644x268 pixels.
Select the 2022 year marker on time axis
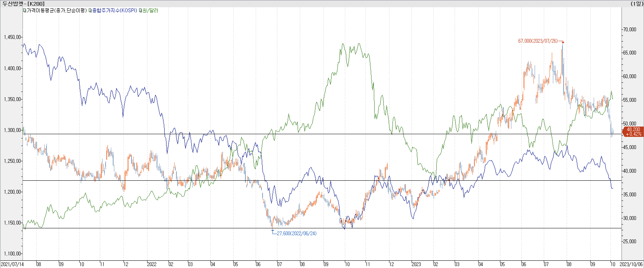pyautogui.click(x=152, y=264)
